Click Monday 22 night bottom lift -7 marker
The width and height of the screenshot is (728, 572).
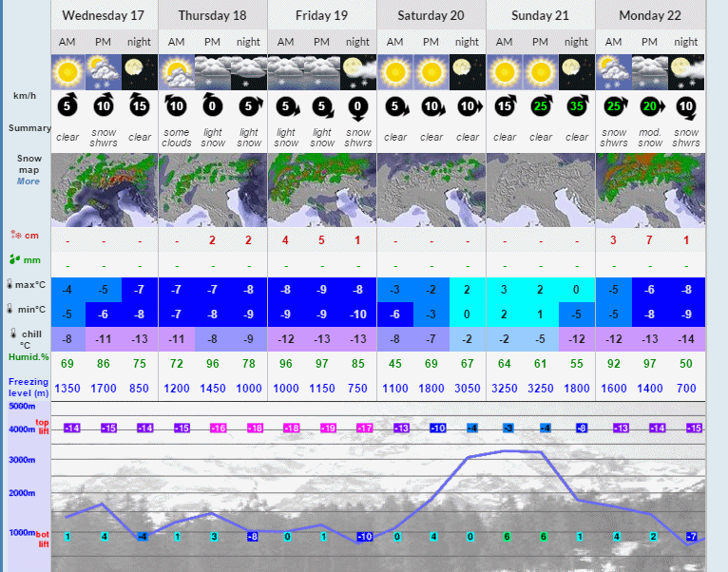692,537
